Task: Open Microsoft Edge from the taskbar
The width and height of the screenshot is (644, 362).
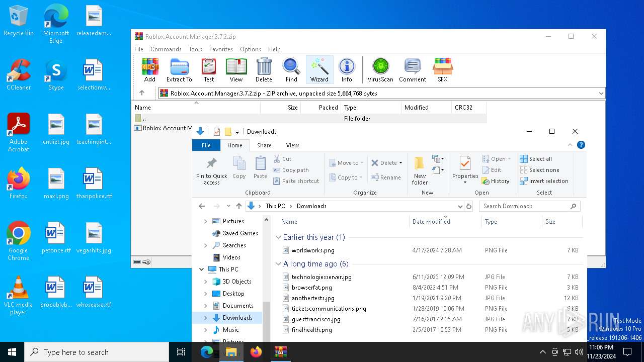Action: coord(207,352)
